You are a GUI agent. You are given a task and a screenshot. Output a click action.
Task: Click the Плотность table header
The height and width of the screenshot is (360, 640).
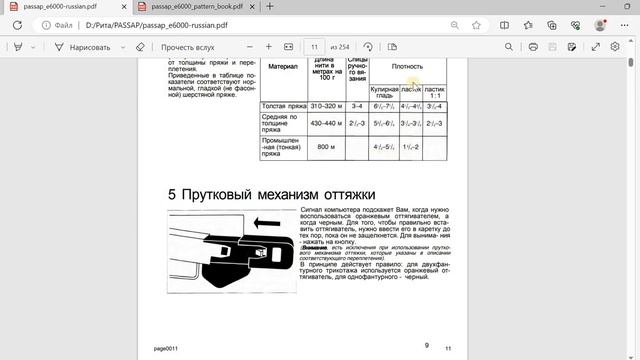[407, 66]
